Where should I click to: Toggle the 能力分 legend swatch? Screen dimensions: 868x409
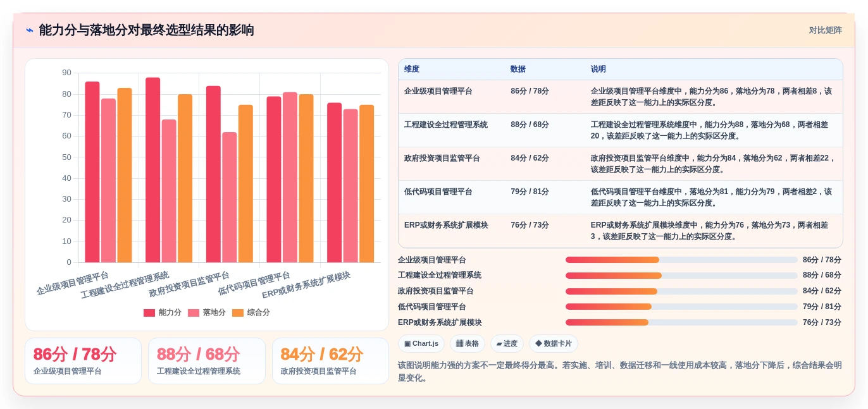tap(149, 312)
